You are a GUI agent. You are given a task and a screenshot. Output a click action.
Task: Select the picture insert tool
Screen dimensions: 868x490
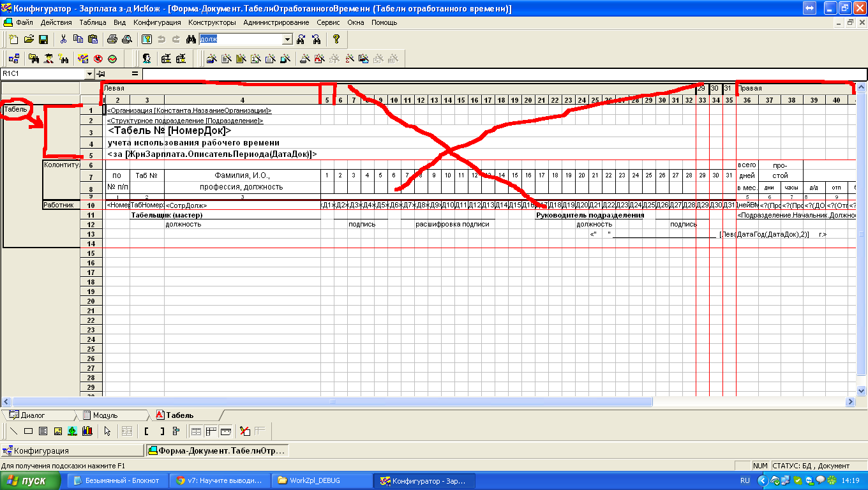(57, 431)
